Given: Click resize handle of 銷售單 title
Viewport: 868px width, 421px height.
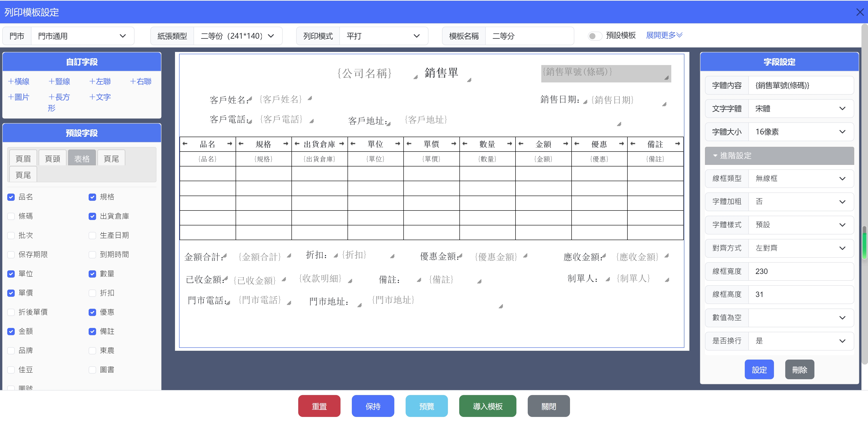Looking at the screenshot, I should pos(469,80).
